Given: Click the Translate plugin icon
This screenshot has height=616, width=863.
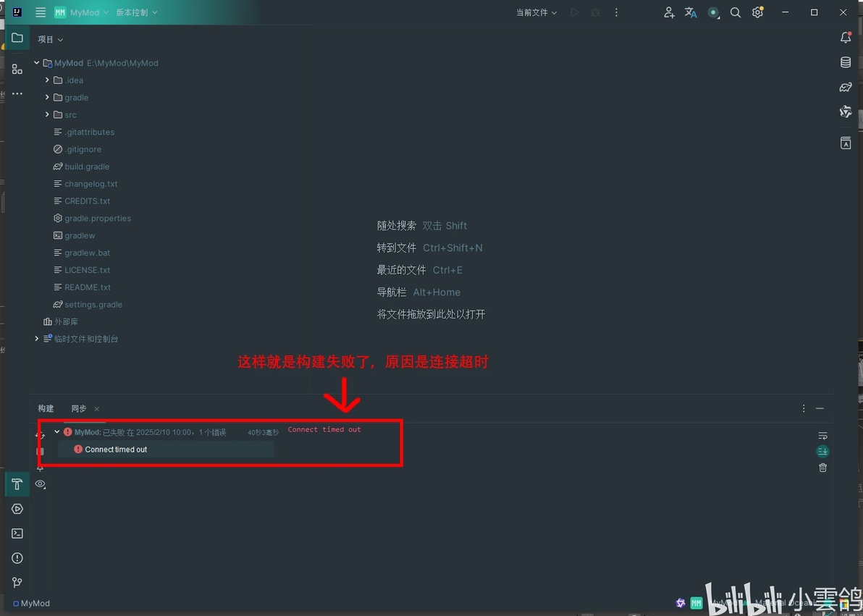Looking at the screenshot, I should (691, 12).
